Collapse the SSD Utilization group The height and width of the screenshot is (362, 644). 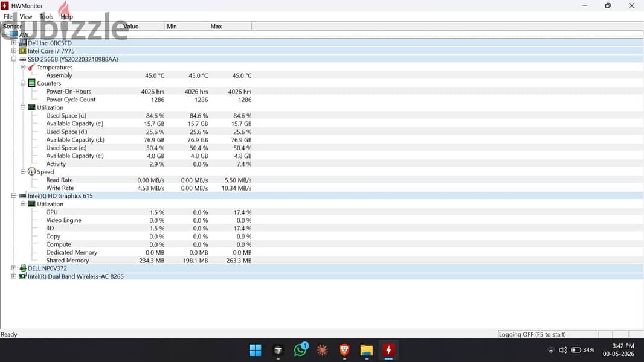[x=23, y=107]
